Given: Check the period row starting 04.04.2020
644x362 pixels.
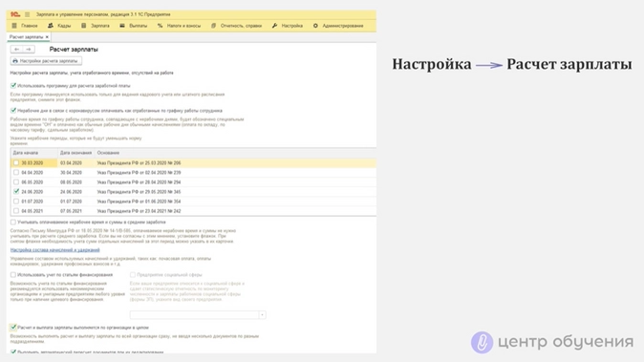Looking at the screenshot, I should 16,172.
